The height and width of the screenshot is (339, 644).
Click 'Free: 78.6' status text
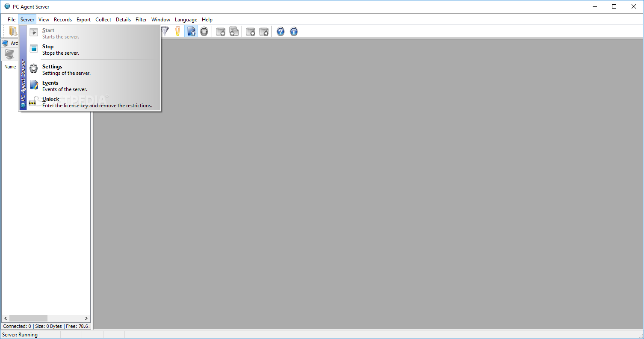click(77, 326)
